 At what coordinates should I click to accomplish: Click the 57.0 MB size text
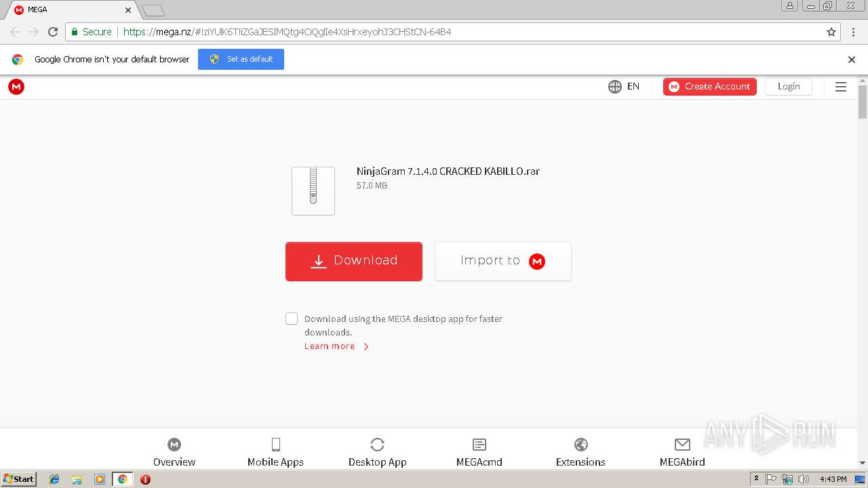(372, 186)
